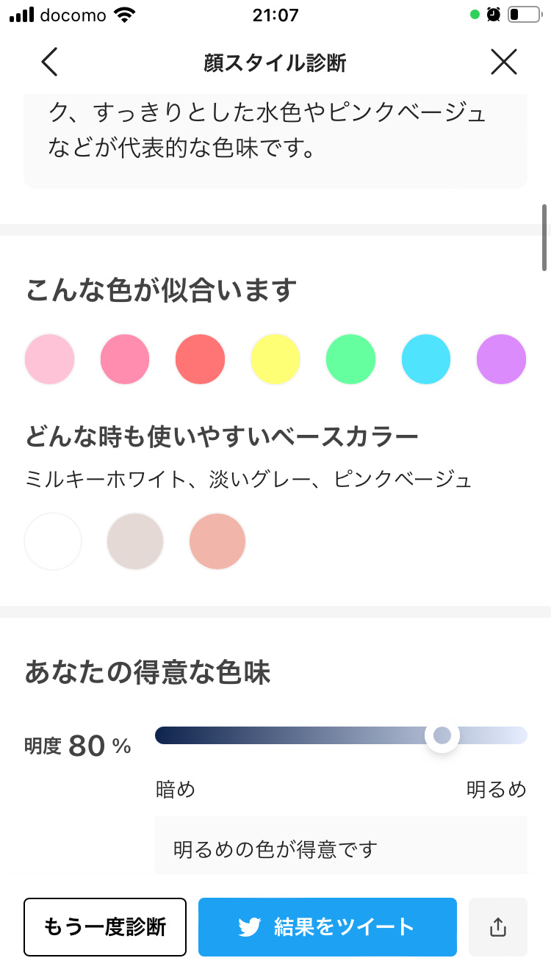Image resolution: width=551 pixels, height=980 pixels.
Task: Select the hot pink color swatch
Action: point(125,359)
